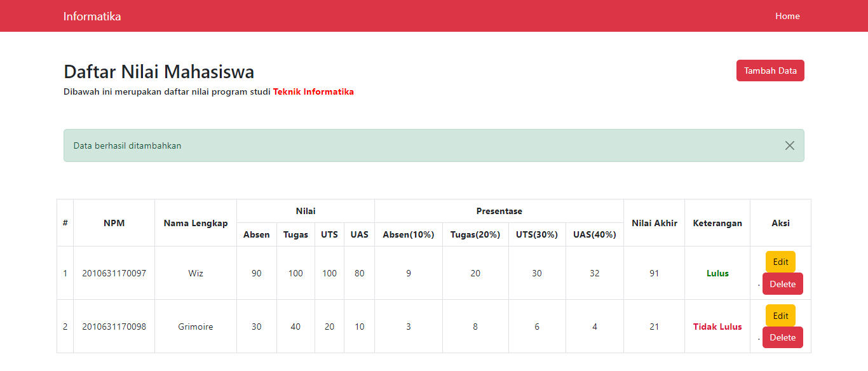The width and height of the screenshot is (868, 371).
Task: Click the Nilai Akhir column header
Action: [x=654, y=223]
